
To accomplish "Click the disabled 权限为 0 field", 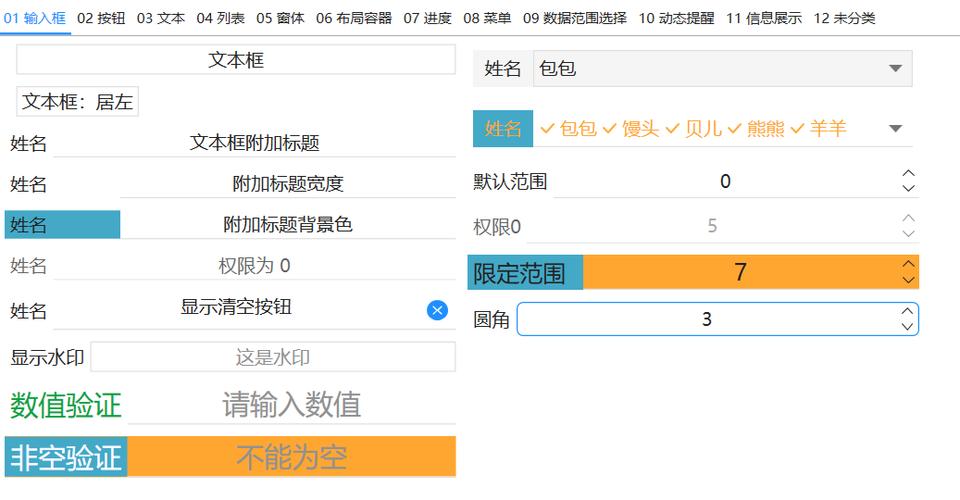I will coord(255,266).
